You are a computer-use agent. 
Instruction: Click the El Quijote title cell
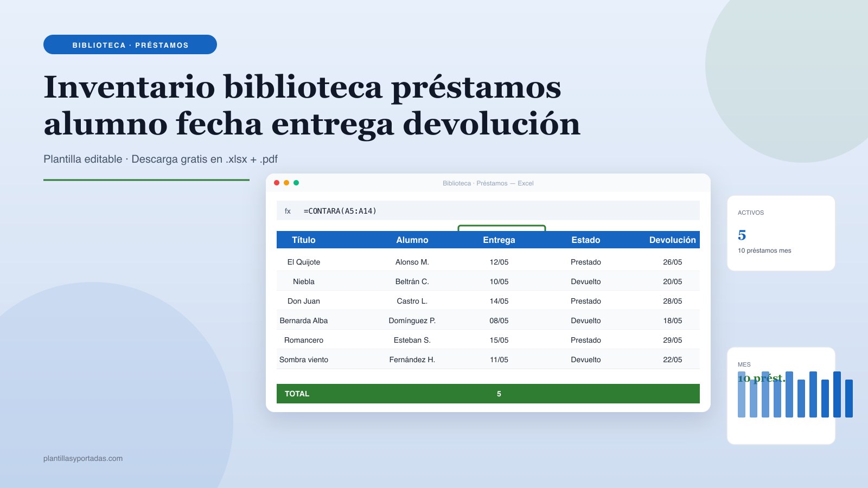click(304, 262)
